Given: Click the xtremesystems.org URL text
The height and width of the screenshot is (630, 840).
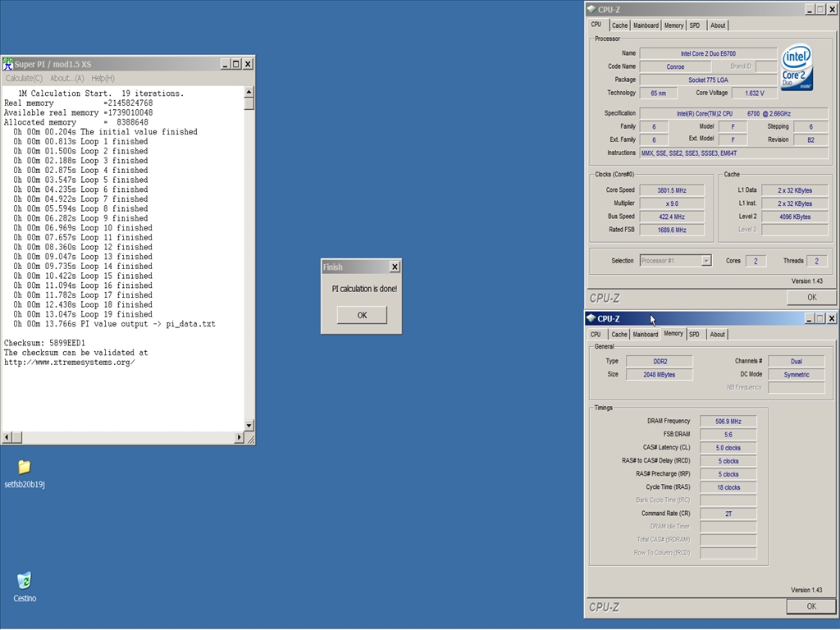Looking at the screenshot, I should [x=69, y=362].
